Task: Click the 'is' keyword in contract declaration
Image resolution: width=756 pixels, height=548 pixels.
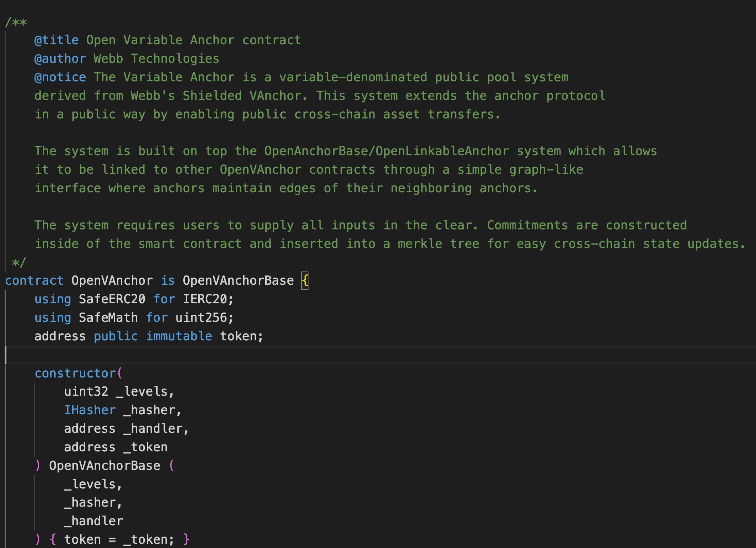Action: point(168,280)
